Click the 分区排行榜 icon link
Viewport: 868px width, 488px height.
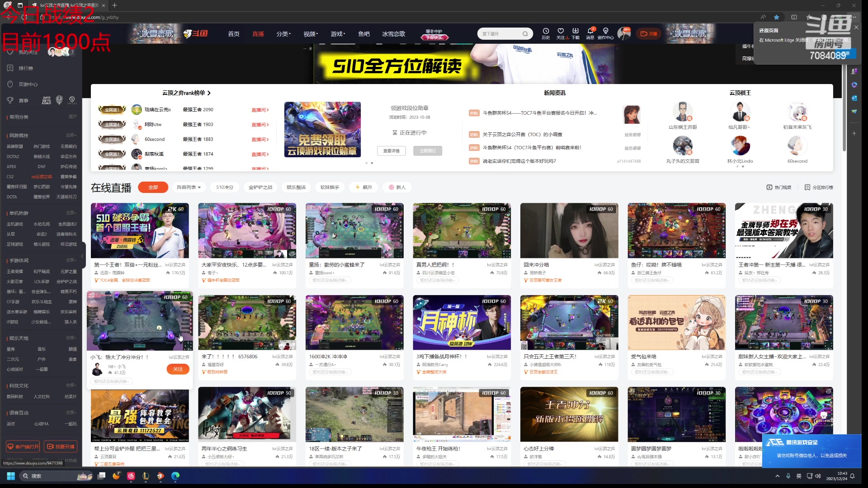pos(819,188)
